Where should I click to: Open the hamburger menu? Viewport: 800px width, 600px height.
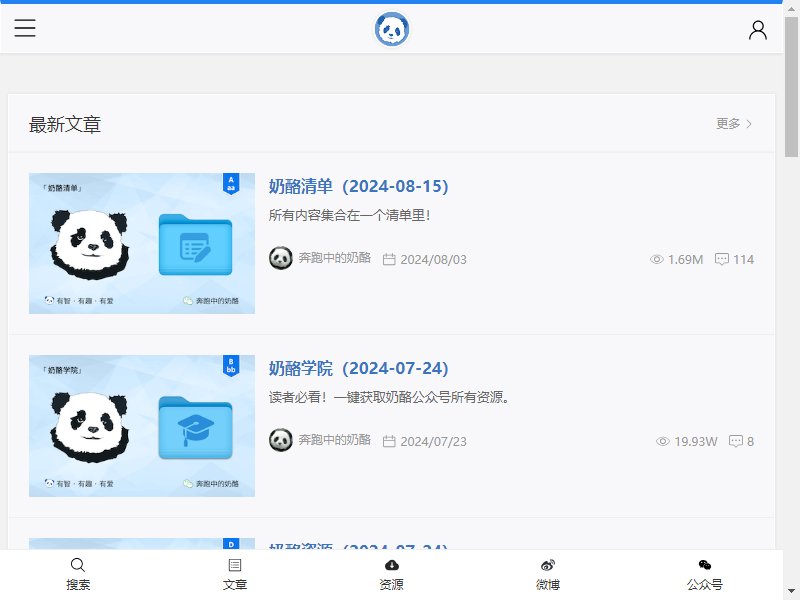24,28
